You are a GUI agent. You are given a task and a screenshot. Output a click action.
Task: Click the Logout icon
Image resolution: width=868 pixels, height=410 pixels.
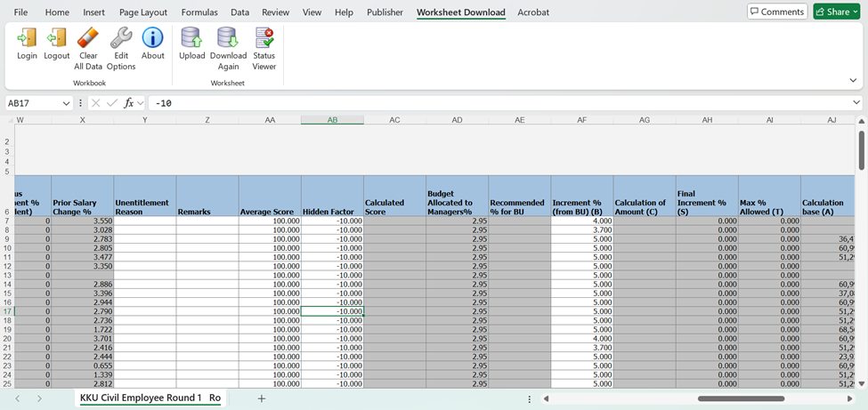tap(57, 38)
